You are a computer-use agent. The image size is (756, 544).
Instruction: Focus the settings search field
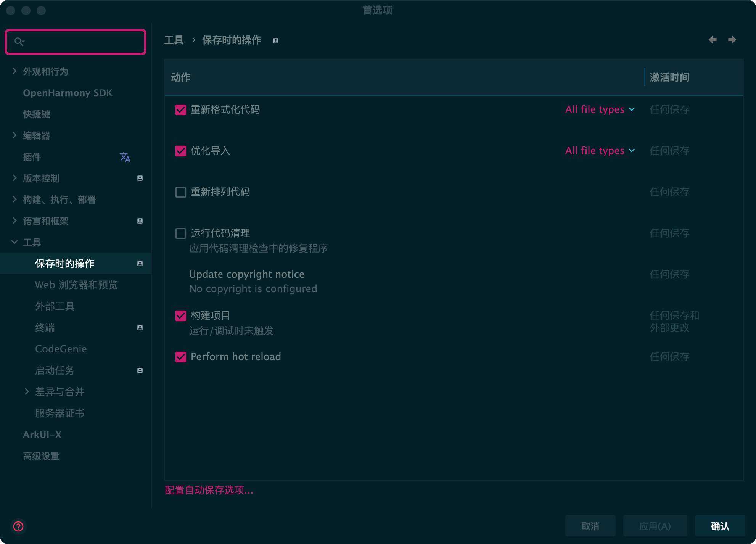pyautogui.click(x=76, y=42)
